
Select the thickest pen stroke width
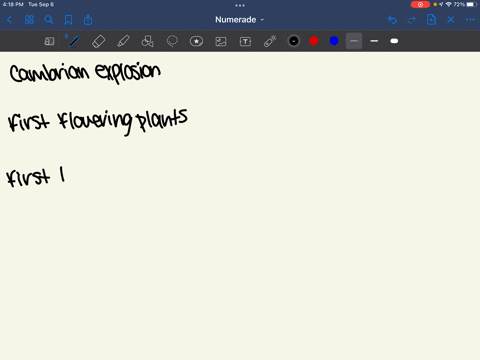point(394,41)
